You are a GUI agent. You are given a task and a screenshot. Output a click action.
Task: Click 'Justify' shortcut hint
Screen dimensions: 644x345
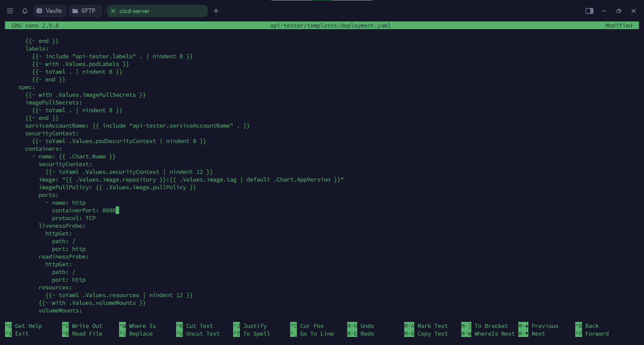[250, 326]
